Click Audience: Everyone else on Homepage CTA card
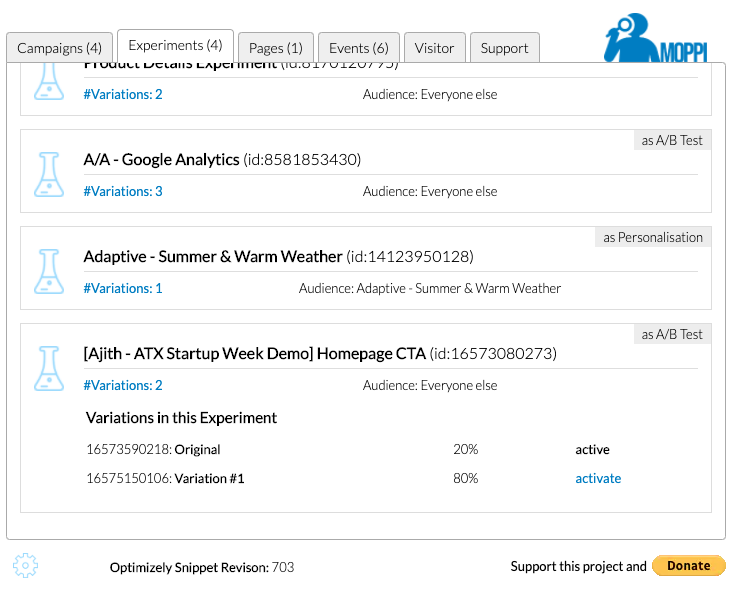Screen dimensions: 731x589 (x=430, y=385)
